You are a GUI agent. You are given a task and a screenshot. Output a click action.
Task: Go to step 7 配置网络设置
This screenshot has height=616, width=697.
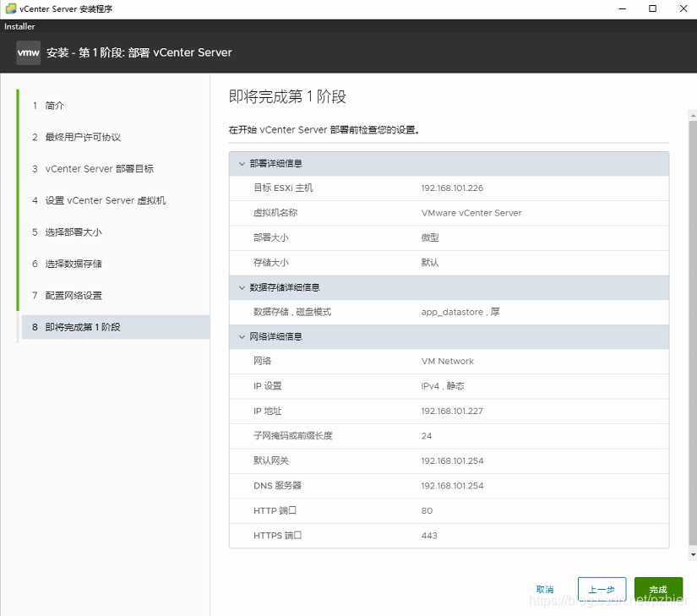point(67,296)
